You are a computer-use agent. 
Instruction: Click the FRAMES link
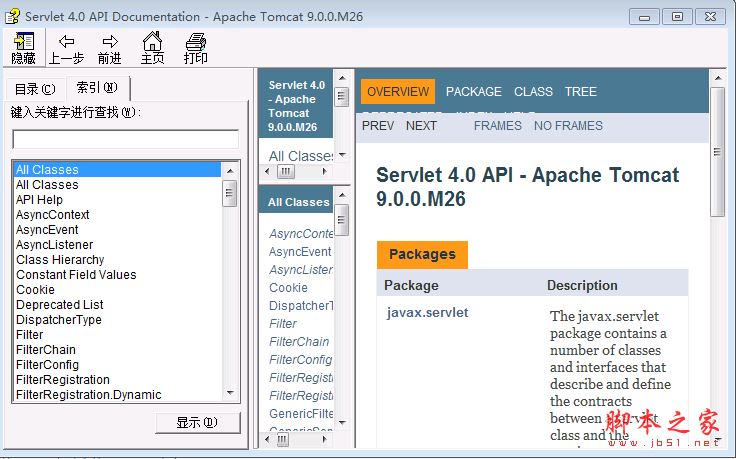498,126
